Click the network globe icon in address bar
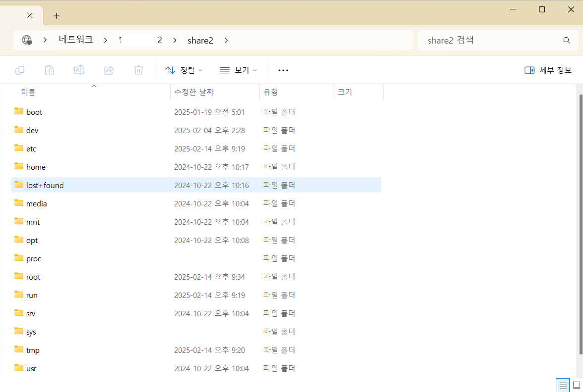Viewport: 583px width, 392px height. [27, 40]
